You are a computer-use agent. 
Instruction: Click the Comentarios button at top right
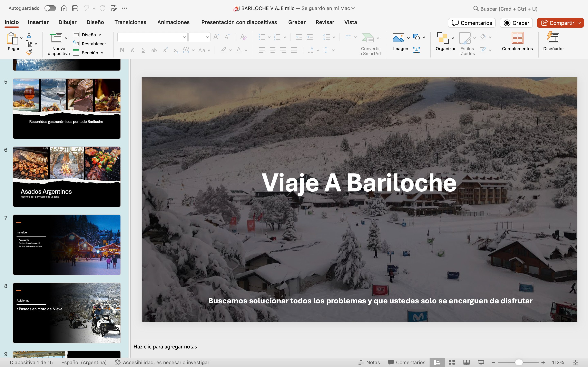472,23
